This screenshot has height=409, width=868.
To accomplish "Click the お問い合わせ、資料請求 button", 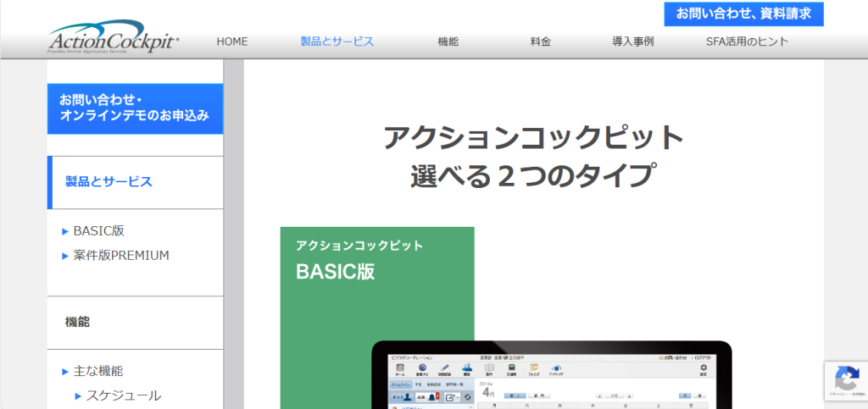I will click(x=743, y=14).
